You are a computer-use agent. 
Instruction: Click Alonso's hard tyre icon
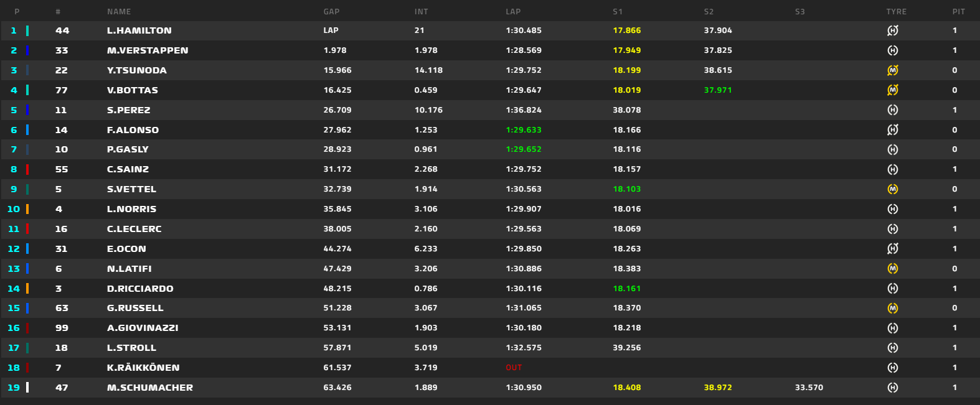[x=893, y=130]
